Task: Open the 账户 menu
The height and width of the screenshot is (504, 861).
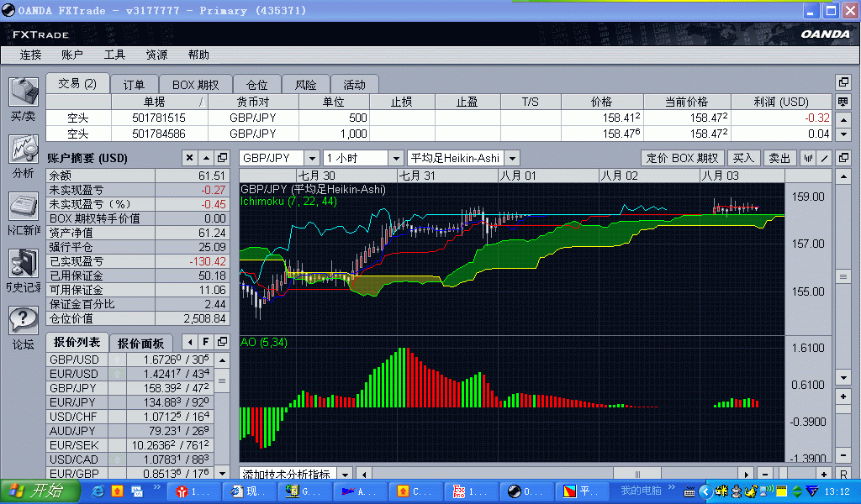Action: [x=72, y=55]
